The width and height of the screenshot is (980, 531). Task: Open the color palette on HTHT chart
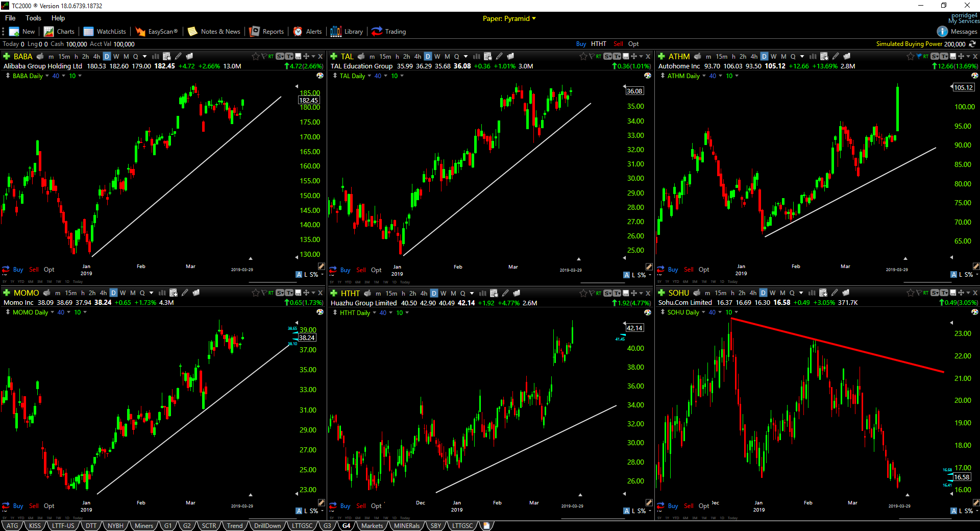point(648,312)
